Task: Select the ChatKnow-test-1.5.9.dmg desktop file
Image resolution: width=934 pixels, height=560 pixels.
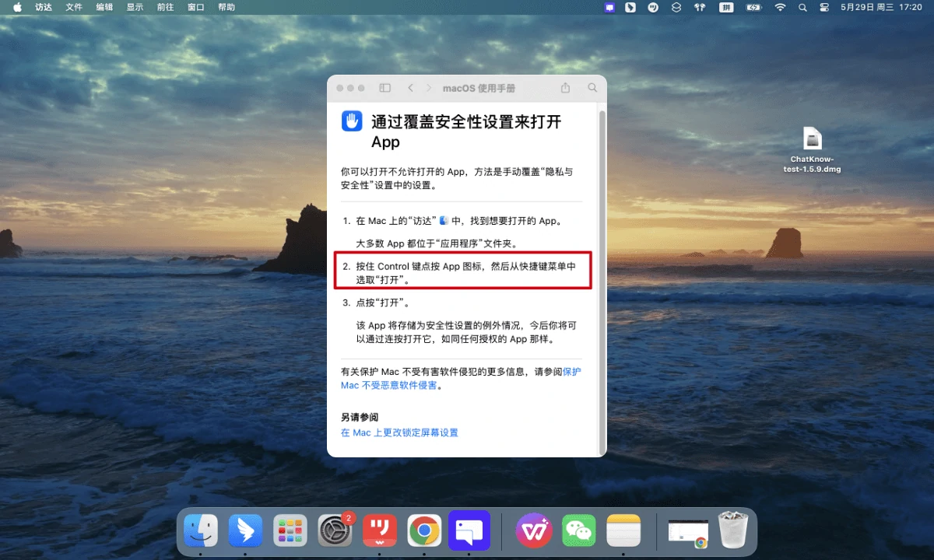Action: [x=812, y=141]
